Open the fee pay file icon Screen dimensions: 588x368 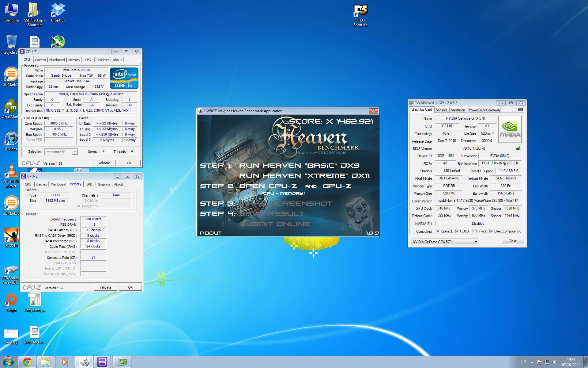(11, 336)
